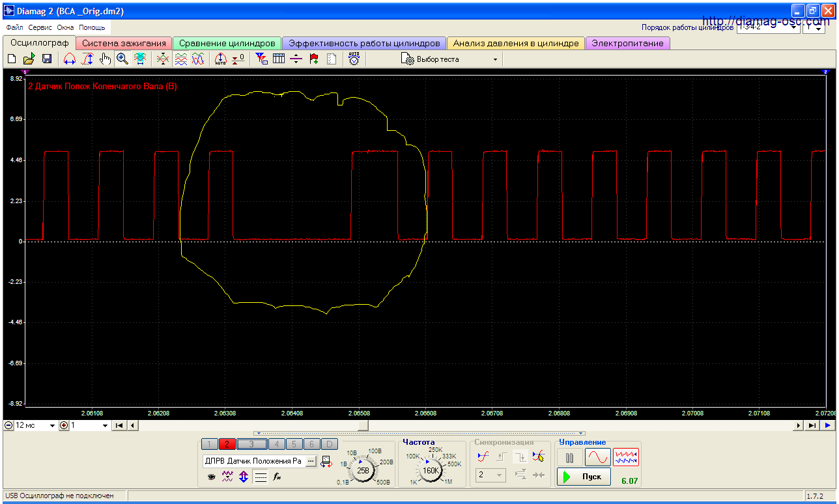Click the overlapping blue-green sine waves icon
The image size is (839, 504).
[x=198, y=59]
